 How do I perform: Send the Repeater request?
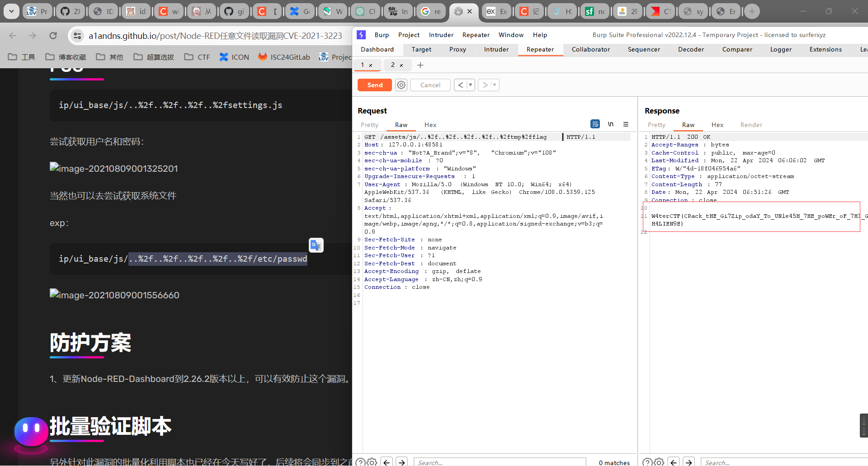click(375, 85)
